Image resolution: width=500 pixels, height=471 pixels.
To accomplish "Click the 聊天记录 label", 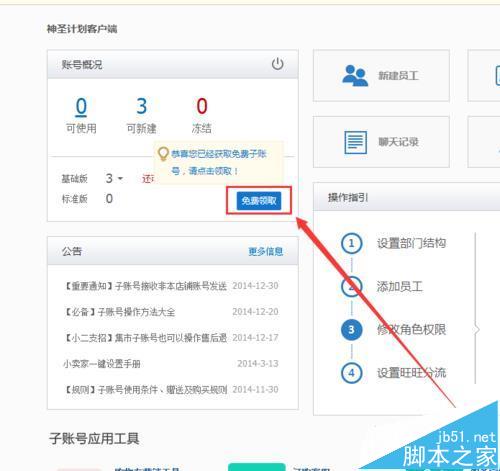I will pyautogui.click(x=398, y=142).
